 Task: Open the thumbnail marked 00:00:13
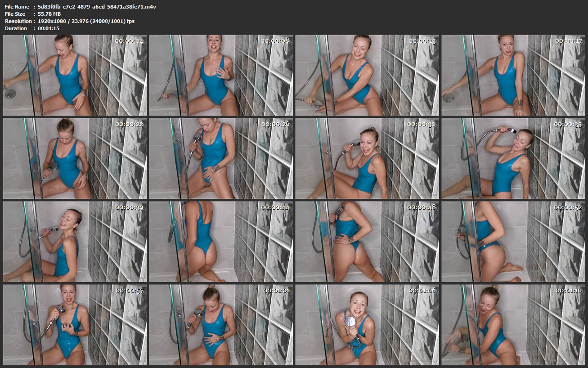point(367,76)
